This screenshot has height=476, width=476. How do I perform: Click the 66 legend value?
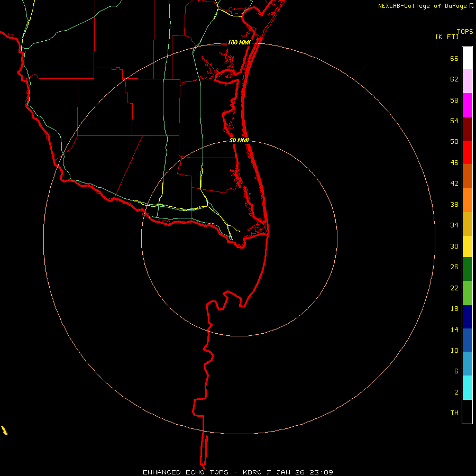pos(454,58)
